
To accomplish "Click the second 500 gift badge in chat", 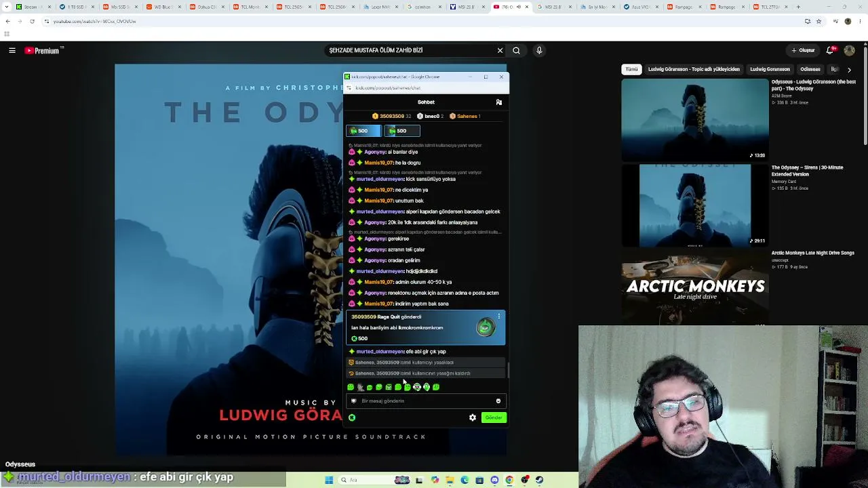I will tap(402, 131).
